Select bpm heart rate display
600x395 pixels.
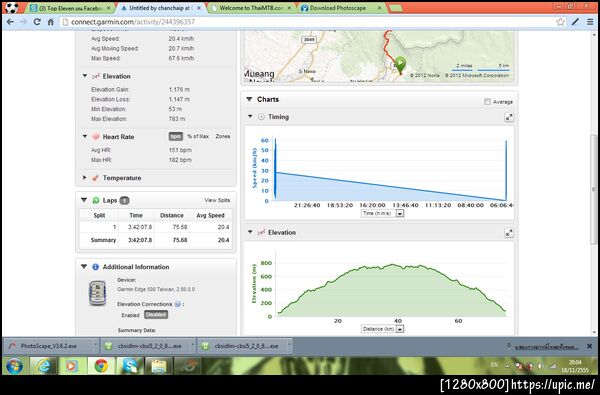(176, 136)
